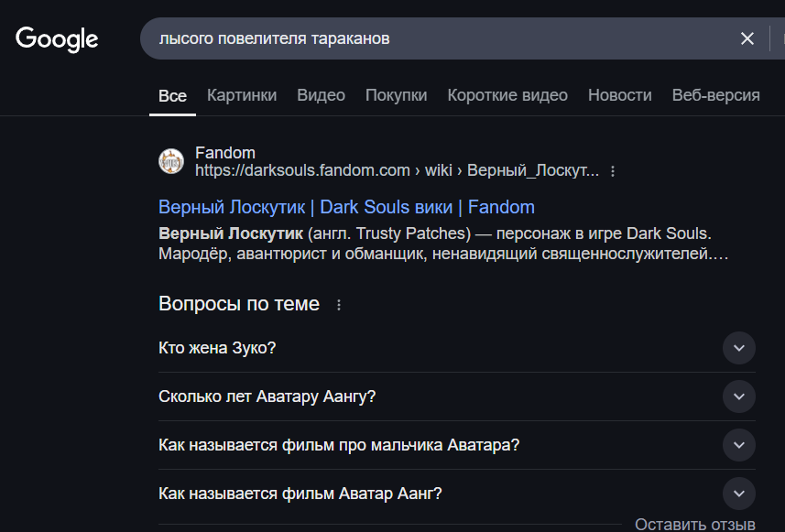Click the 'Оставить отзыв' feedback link
The image size is (785, 532).
point(695,524)
